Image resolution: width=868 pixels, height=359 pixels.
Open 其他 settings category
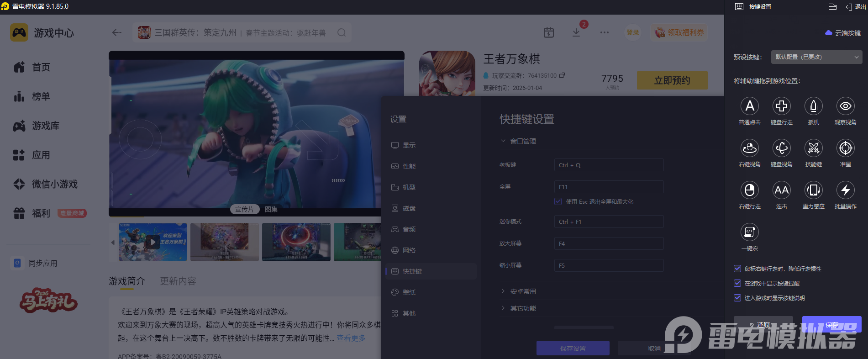click(x=431, y=313)
